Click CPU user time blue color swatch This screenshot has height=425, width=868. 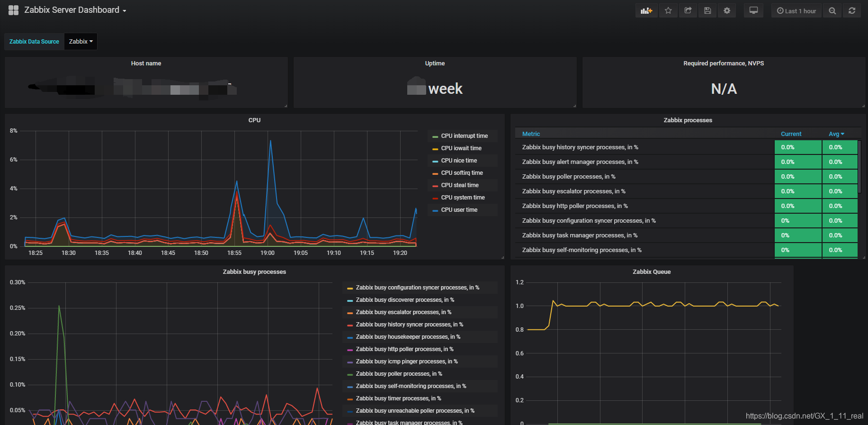[x=435, y=210]
